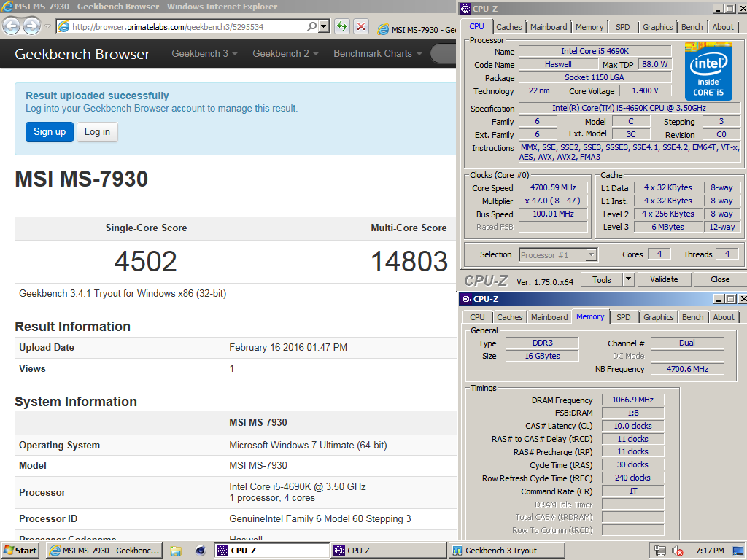Switch to Mainboard tab in lower CPU-Z window

coord(549,317)
